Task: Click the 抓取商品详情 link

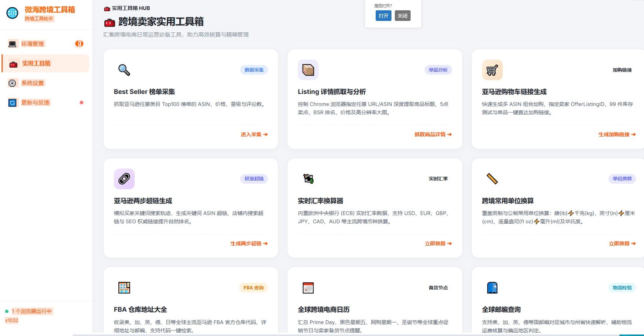Action: [433, 134]
